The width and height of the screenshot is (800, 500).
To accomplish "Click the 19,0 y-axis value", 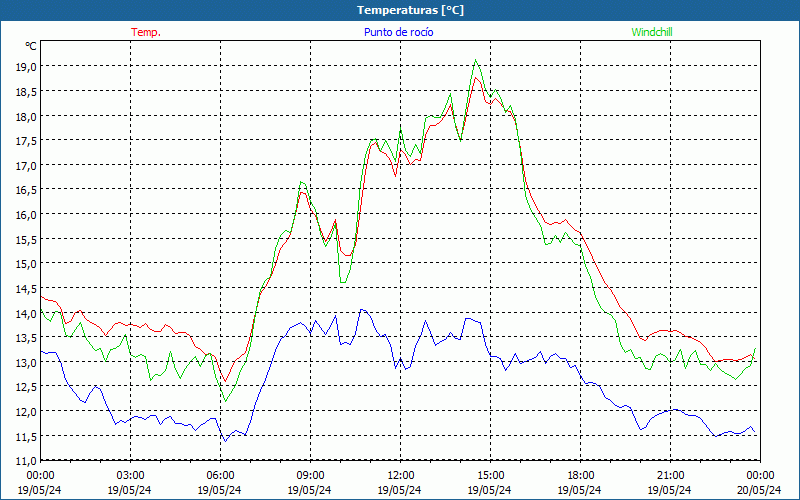I will [x=26, y=67].
